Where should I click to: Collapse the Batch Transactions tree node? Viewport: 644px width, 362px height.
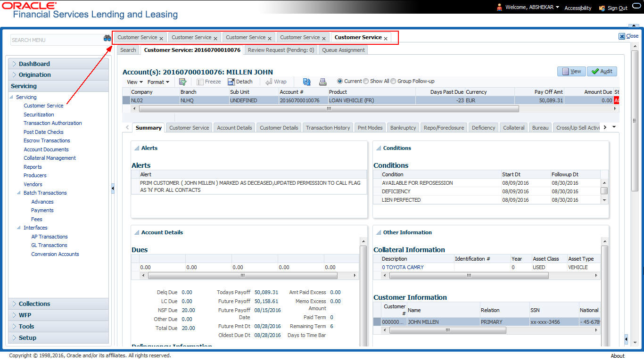point(19,193)
